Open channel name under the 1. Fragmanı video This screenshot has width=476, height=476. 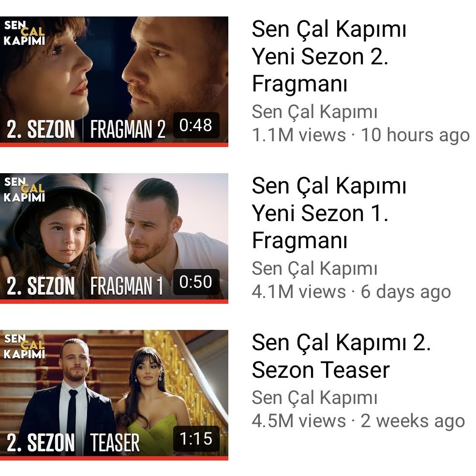click(314, 268)
